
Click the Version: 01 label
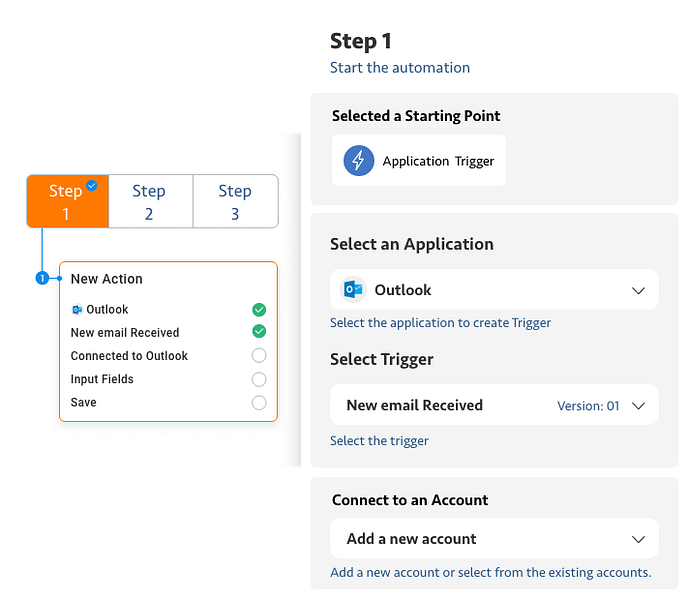tap(588, 406)
